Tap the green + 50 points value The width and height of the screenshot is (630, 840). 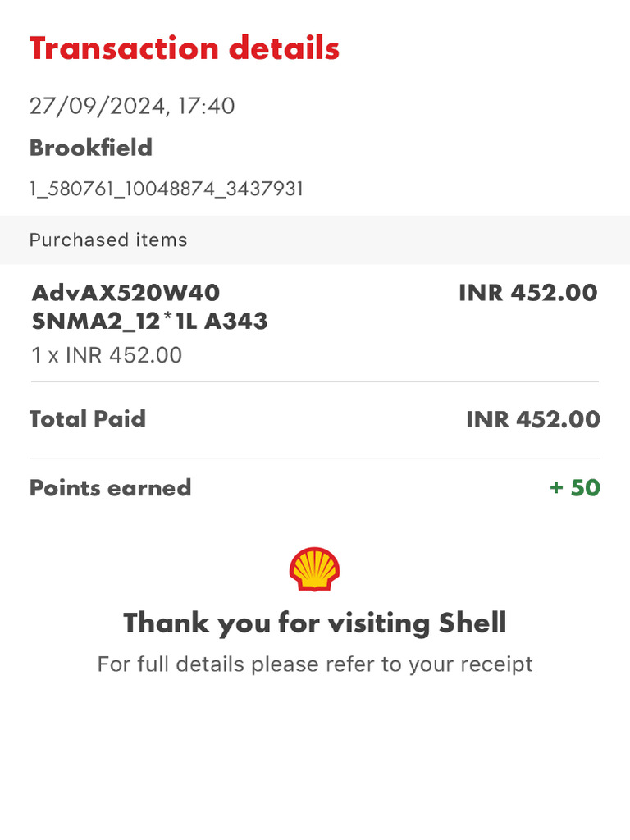pyautogui.click(x=575, y=488)
